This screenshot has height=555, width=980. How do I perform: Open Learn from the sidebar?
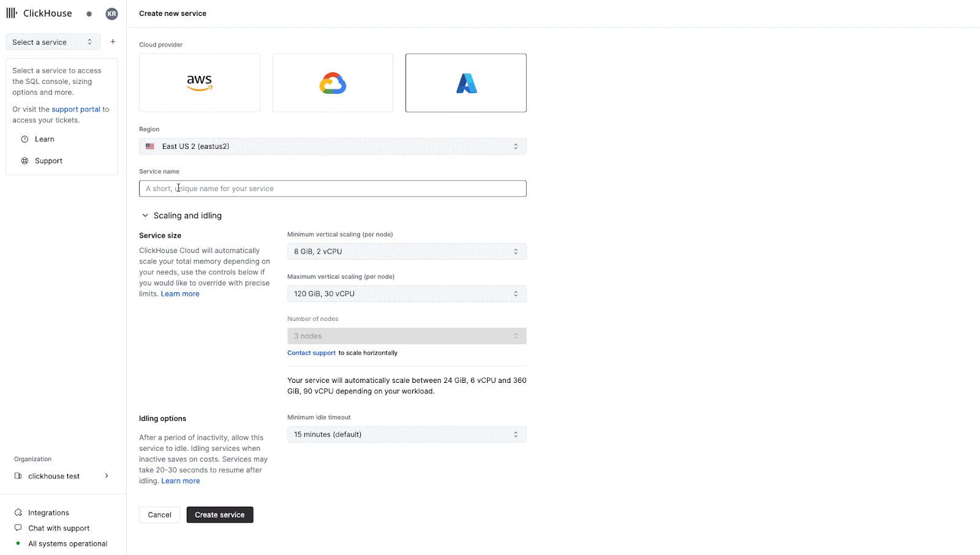click(x=44, y=139)
